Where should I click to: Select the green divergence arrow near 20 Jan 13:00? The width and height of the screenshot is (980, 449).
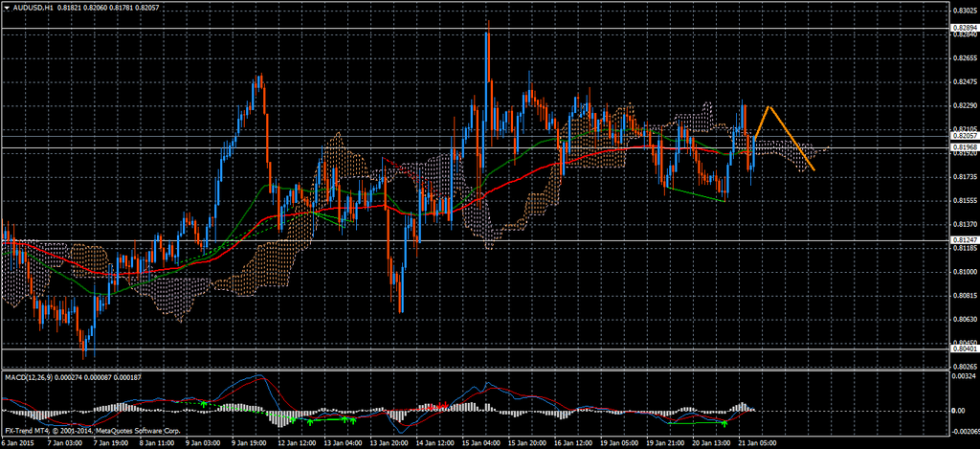click(724, 425)
